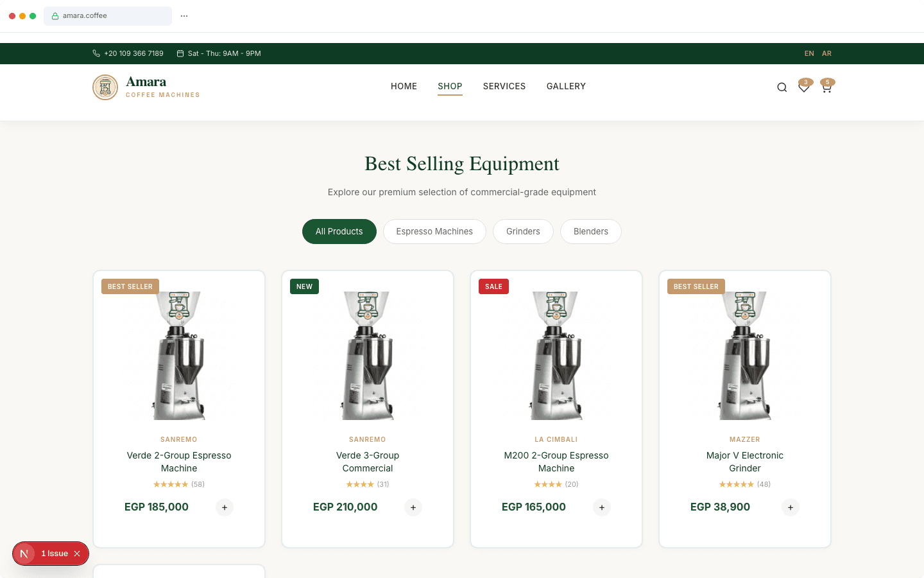
Task: Click BEST SELLER badge on Major V card
Action: pos(696,286)
